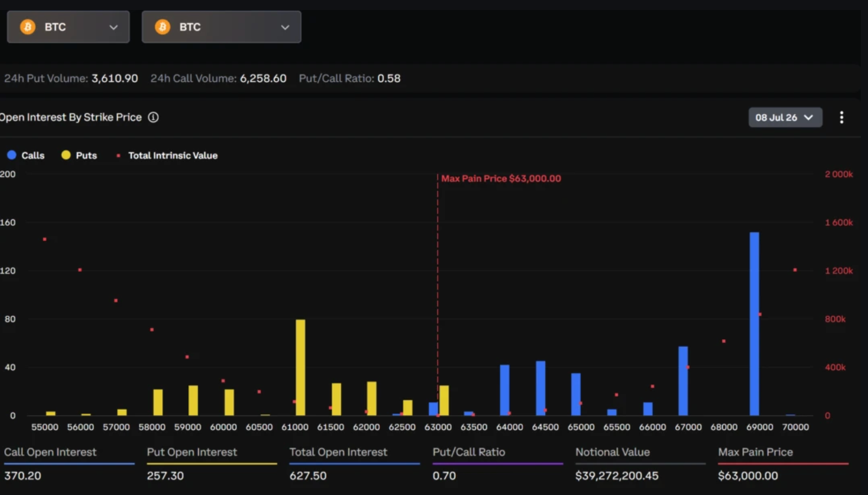Viewport: 868px width, 495px height.
Task: Toggle Puts series in chart legend
Action: [x=79, y=155]
